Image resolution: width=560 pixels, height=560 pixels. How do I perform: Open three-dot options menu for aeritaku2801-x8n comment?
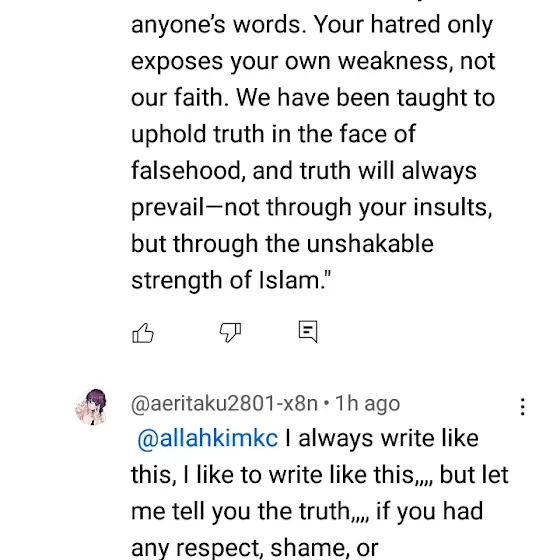pyautogui.click(x=522, y=407)
